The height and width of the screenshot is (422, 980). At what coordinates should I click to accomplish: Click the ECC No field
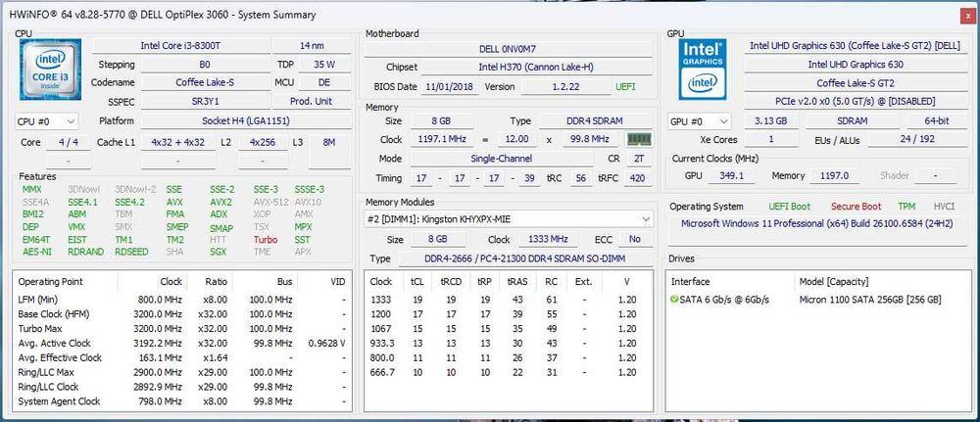[x=635, y=240]
